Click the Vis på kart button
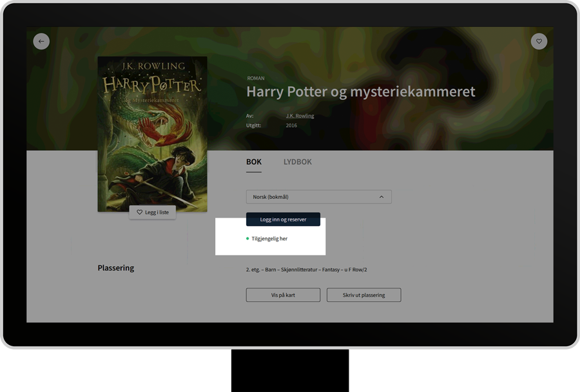The width and height of the screenshot is (580, 392). pos(283,295)
